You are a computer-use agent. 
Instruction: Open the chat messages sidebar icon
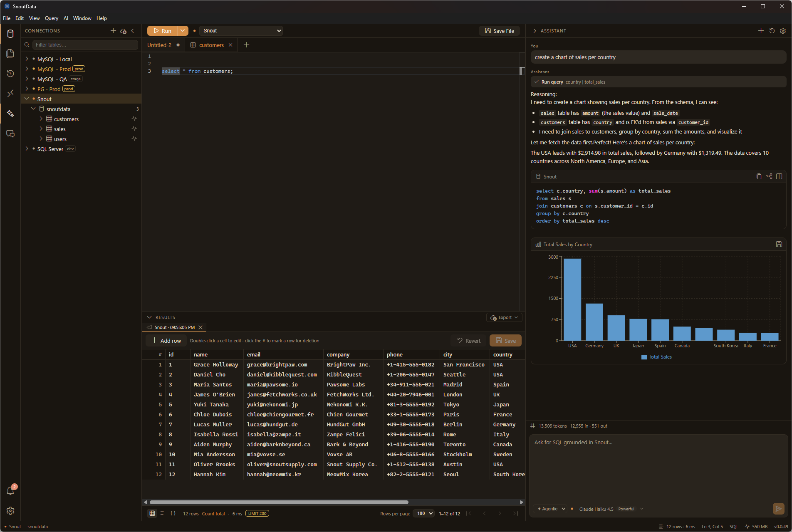tap(10, 134)
